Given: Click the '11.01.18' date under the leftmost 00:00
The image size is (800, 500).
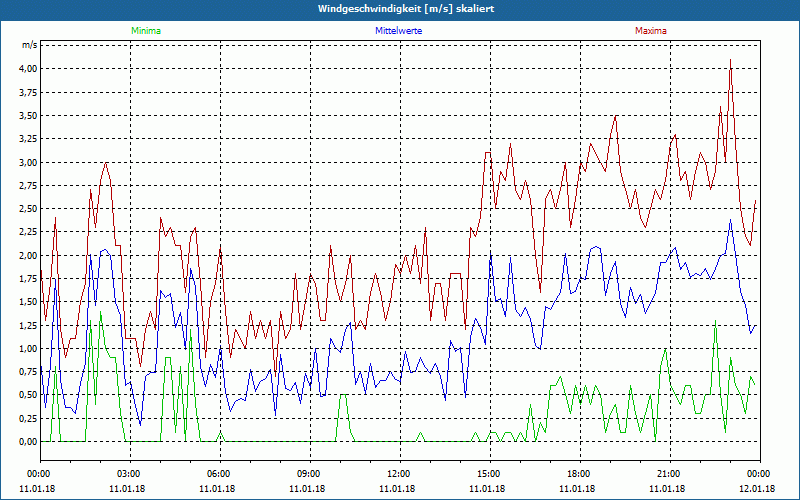Looking at the screenshot, I should coord(37,488).
